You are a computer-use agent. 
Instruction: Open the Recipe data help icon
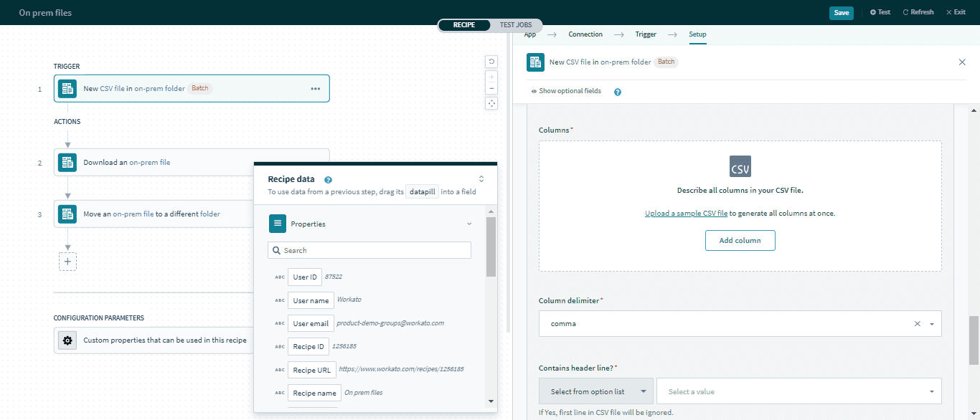[328, 179]
